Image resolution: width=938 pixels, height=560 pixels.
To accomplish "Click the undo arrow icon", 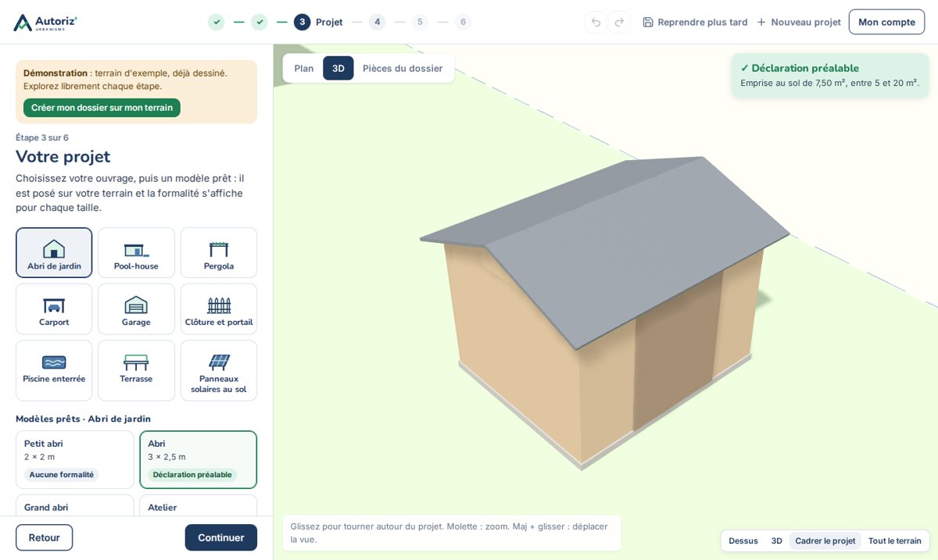I will [x=596, y=22].
